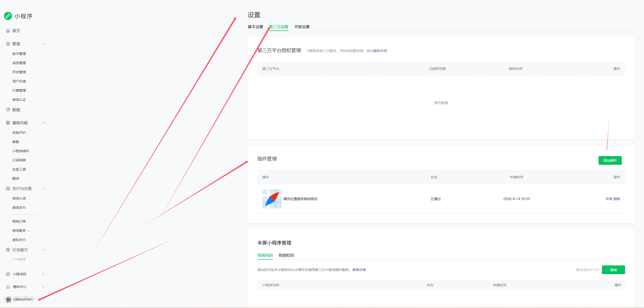Click the green Mini Program logo icon

8,16
